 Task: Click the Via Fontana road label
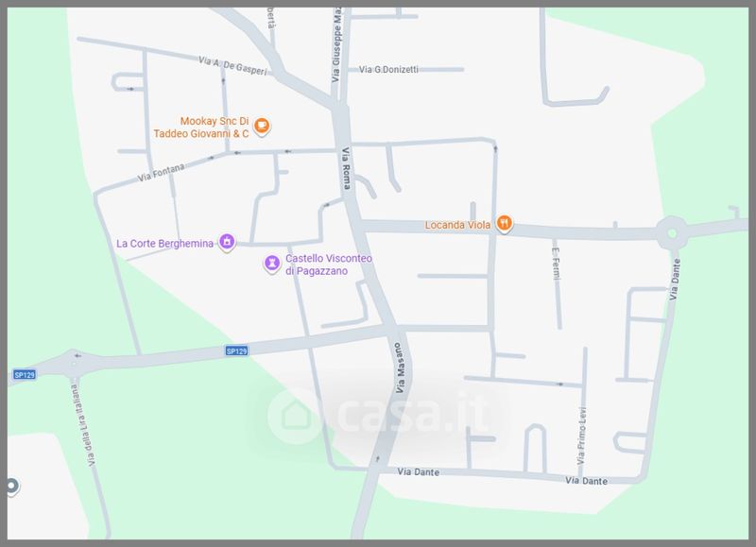tap(161, 173)
